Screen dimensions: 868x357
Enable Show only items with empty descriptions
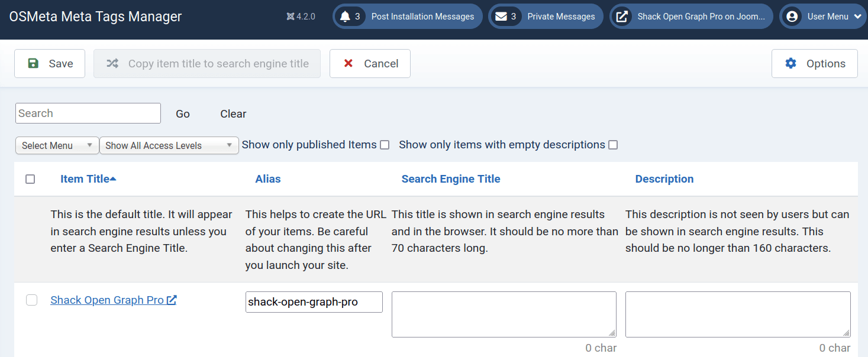(613, 145)
